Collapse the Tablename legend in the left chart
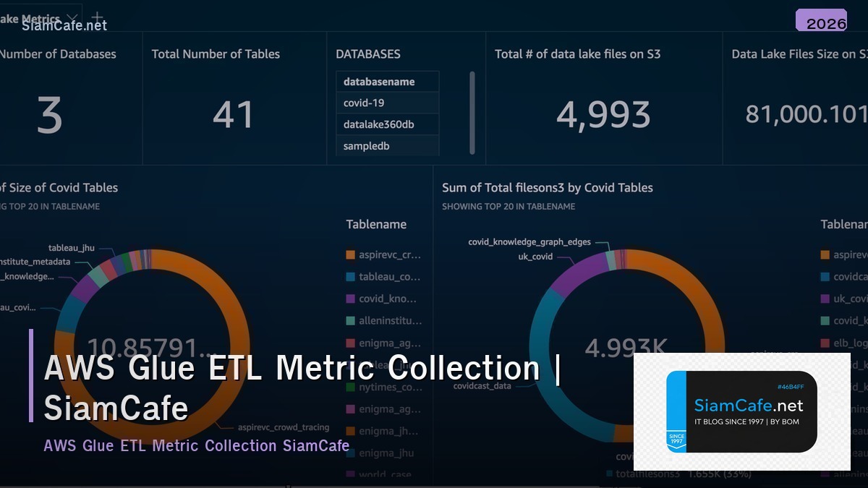 coord(377,224)
